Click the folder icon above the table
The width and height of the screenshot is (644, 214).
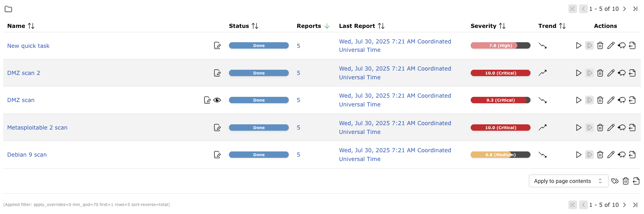point(8,9)
